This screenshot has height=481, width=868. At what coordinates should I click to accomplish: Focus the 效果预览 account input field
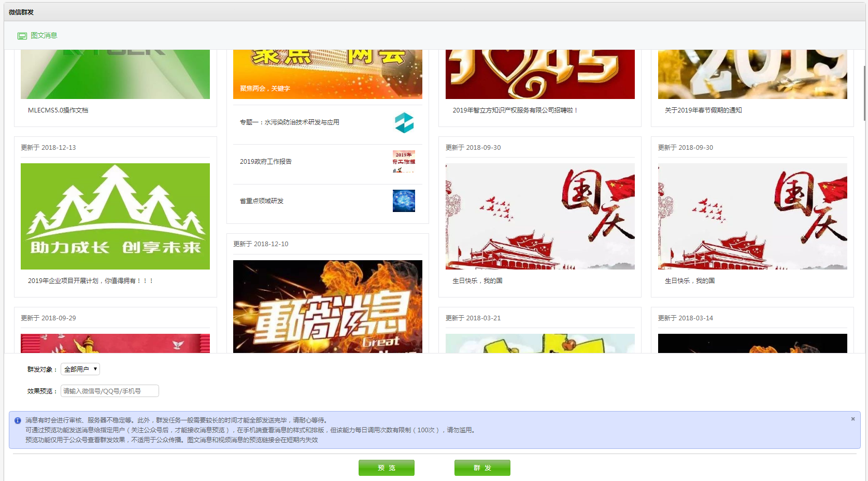(x=110, y=391)
